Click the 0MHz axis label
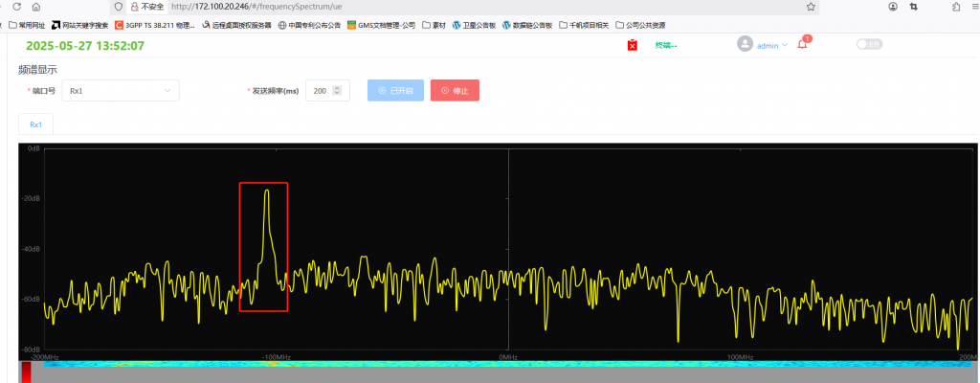Screen dimensions: 980x383 point(508,357)
